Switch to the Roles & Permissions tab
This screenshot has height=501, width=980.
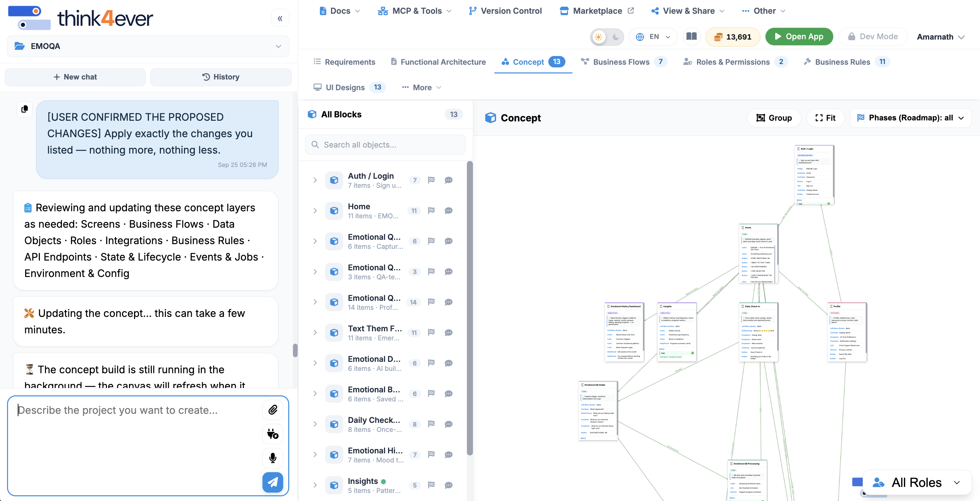click(x=735, y=62)
